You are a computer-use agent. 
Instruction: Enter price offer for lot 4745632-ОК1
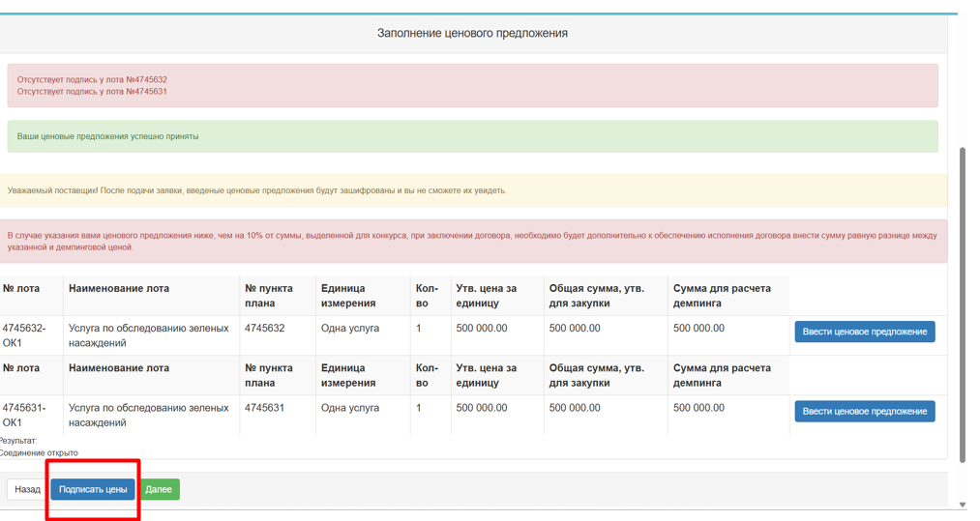tap(864, 332)
